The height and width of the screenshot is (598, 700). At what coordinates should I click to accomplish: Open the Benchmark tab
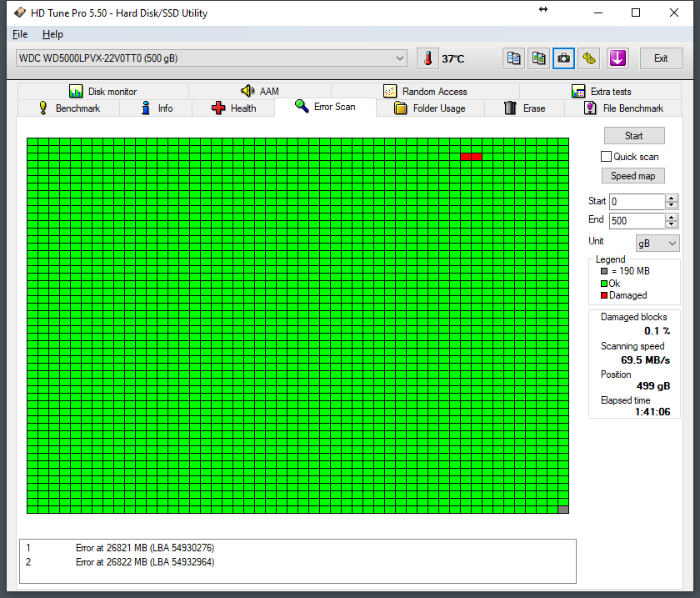69,108
